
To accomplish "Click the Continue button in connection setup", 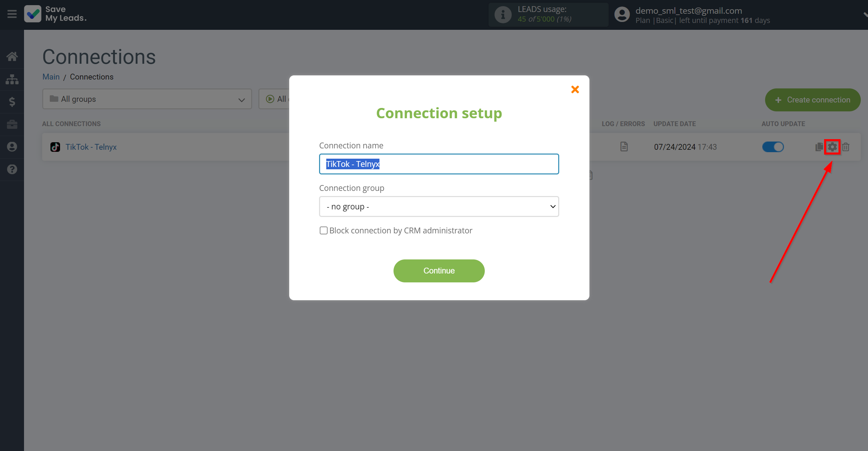I will click(x=439, y=270).
